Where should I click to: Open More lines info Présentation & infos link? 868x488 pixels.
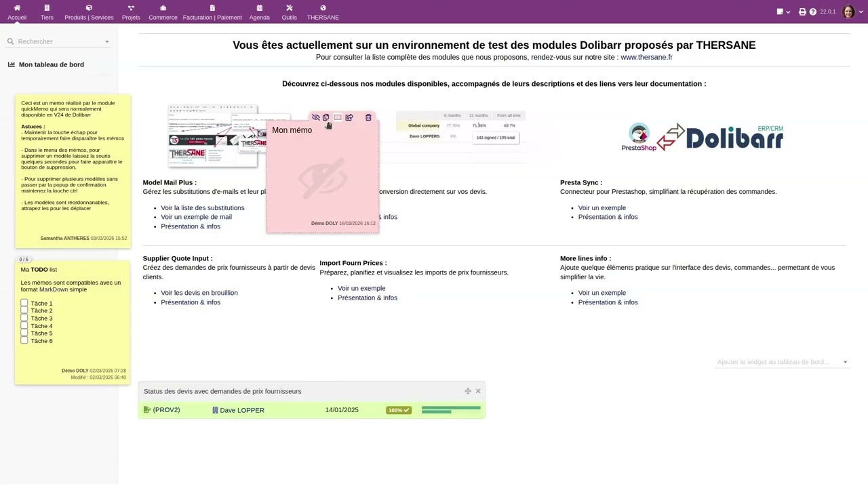click(x=608, y=302)
